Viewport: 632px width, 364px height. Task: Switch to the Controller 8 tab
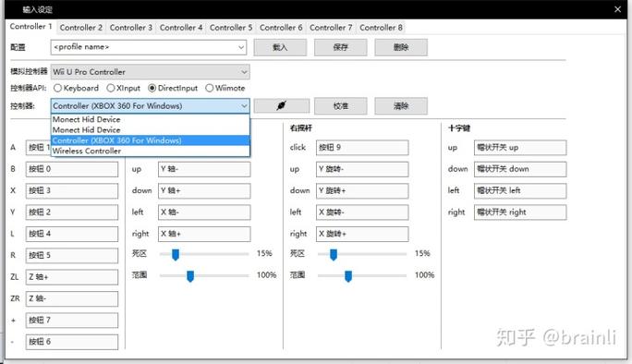click(381, 28)
